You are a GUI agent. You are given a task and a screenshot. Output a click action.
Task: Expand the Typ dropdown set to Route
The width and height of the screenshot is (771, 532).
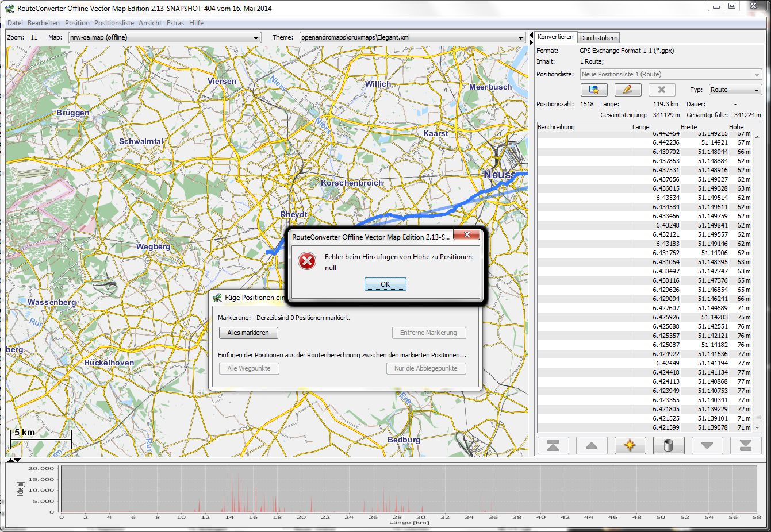(735, 90)
